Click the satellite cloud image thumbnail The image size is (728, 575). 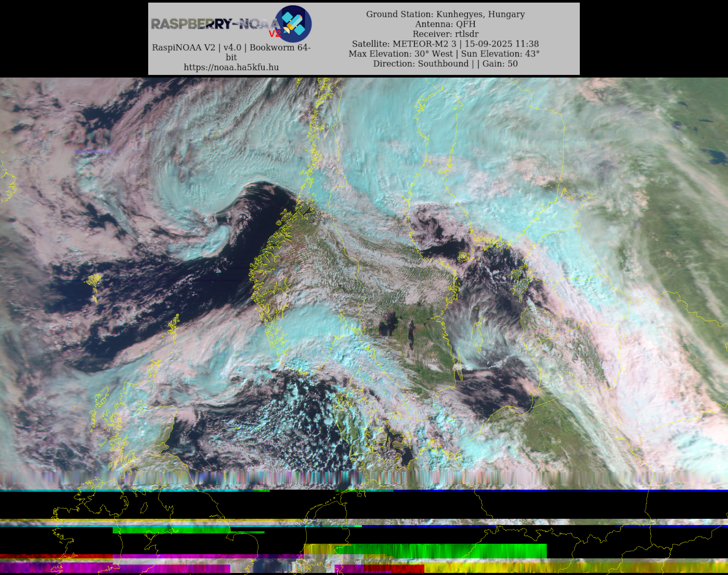[364, 326]
